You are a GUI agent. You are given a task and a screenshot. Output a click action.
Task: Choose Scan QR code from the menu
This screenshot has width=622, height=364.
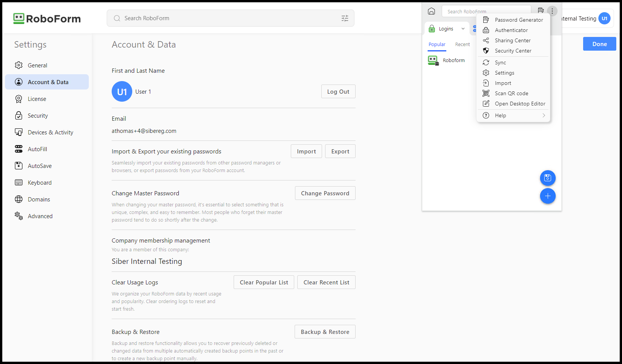point(511,93)
